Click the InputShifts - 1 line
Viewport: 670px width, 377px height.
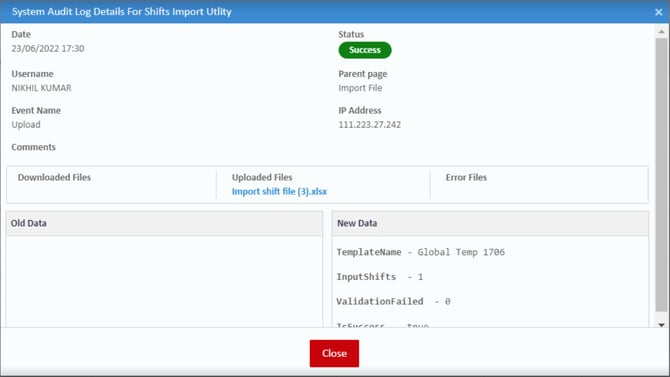pos(379,277)
